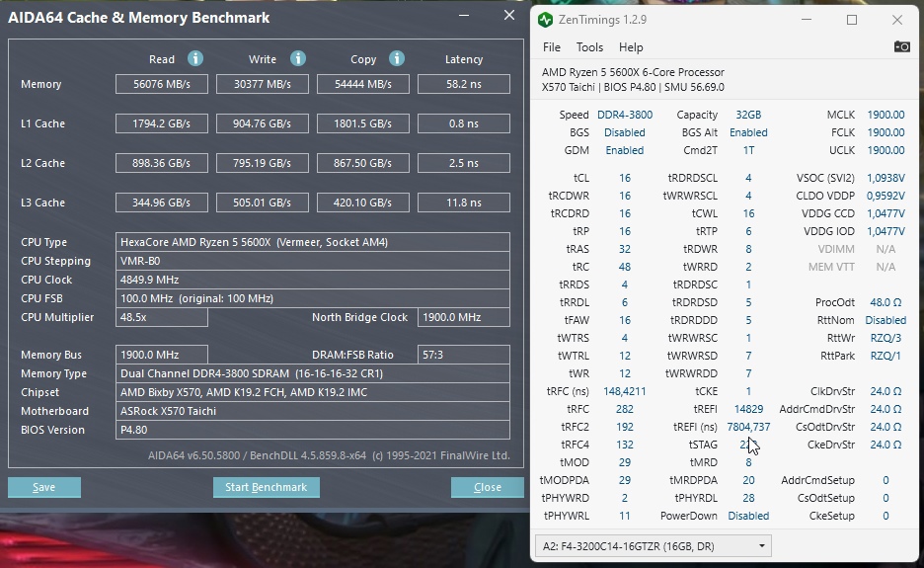Click the AMD Ryzen 5 5600X processor name text
The height and width of the screenshot is (568, 924).
[633, 72]
